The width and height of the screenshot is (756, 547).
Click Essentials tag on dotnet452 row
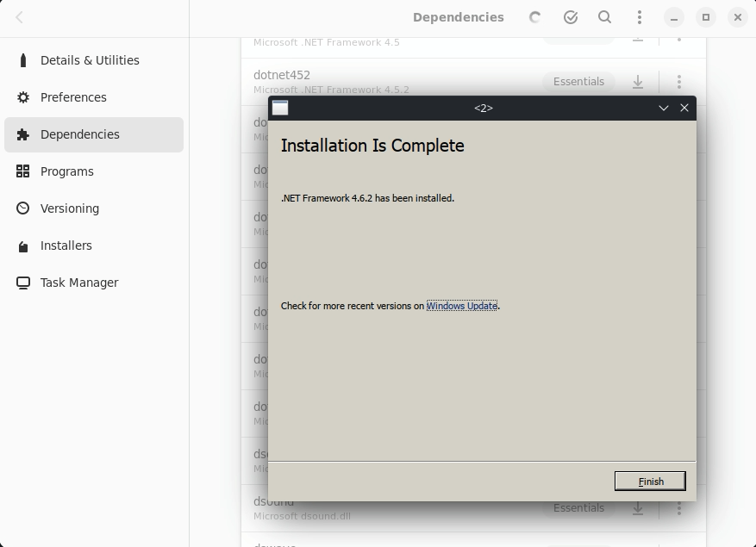pyautogui.click(x=578, y=82)
